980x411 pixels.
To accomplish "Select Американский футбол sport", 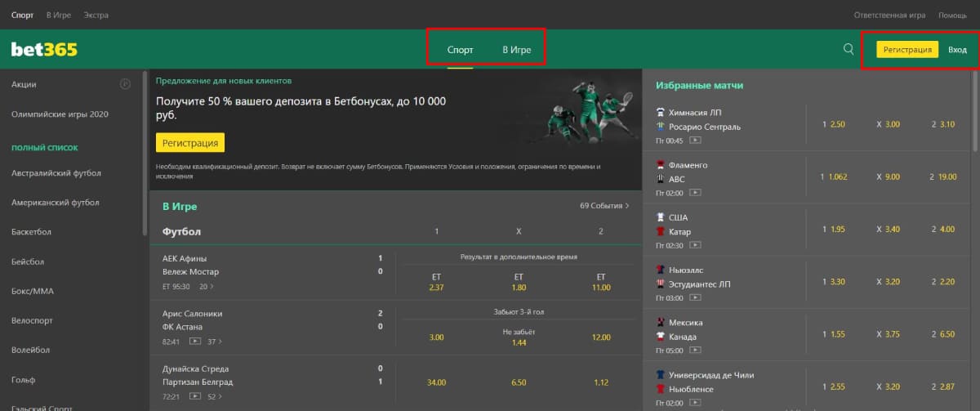I will coord(55,203).
